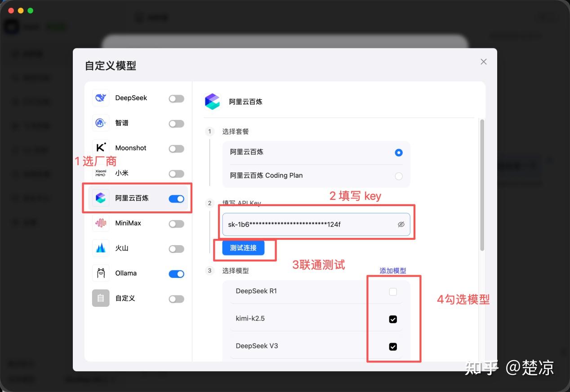
Task: Select the 火山 provider label
Action: click(122, 248)
